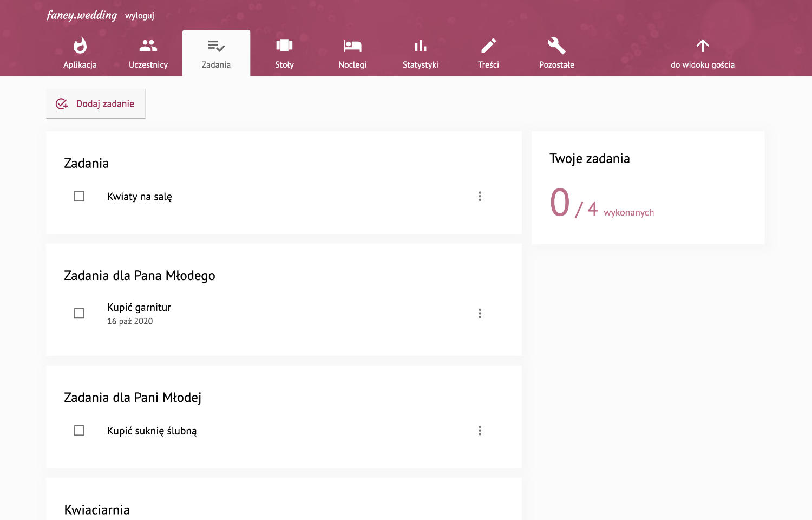
Task: Select the Treści tab label
Action: click(488, 64)
